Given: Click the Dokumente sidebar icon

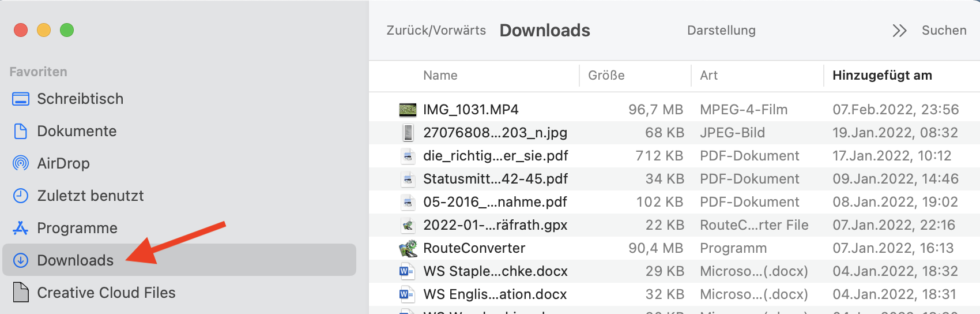Looking at the screenshot, I should point(21,132).
